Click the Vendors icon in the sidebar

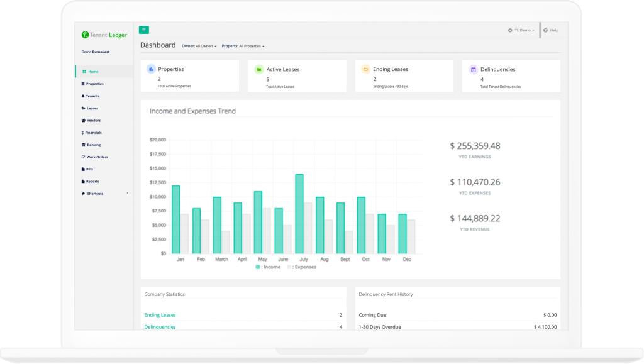pos(94,120)
